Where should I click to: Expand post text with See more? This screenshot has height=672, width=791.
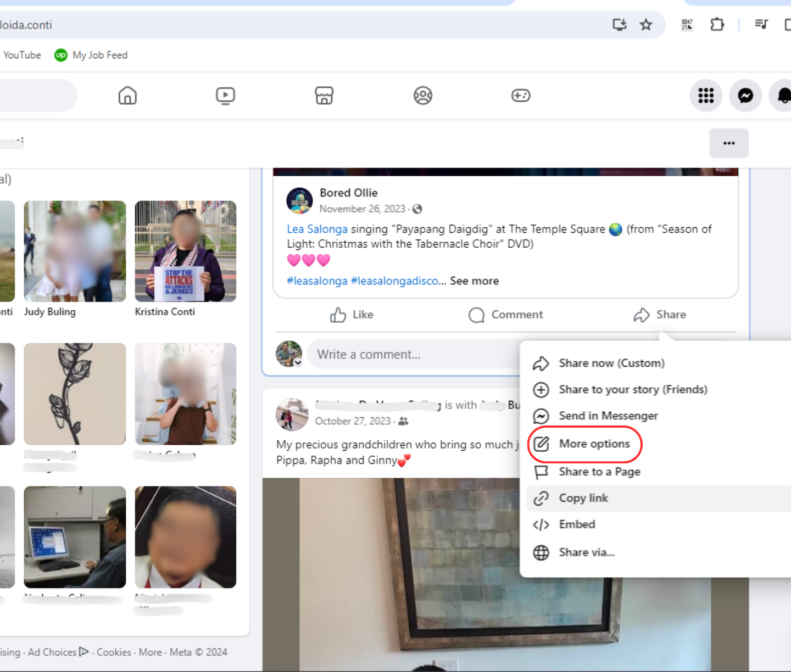pyautogui.click(x=475, y=281)
